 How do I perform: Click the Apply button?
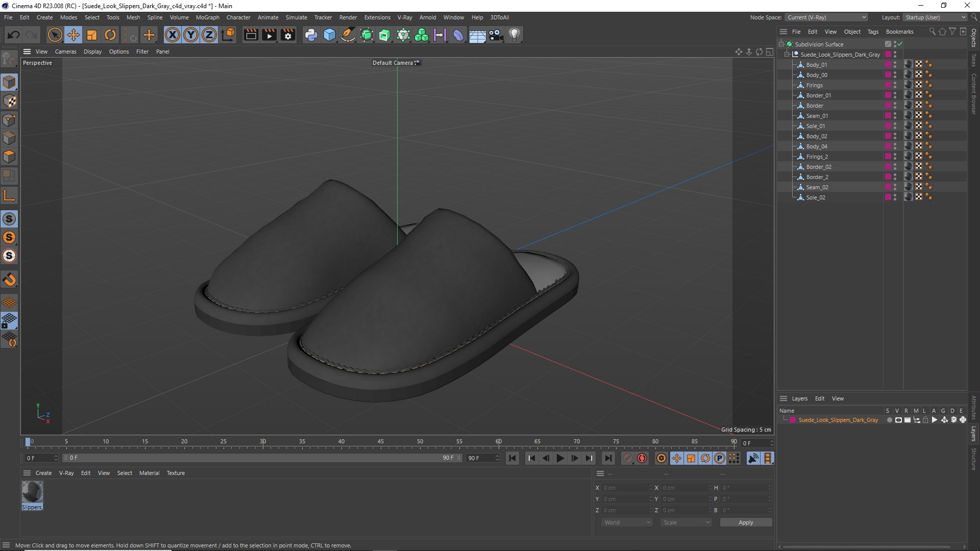746,522
